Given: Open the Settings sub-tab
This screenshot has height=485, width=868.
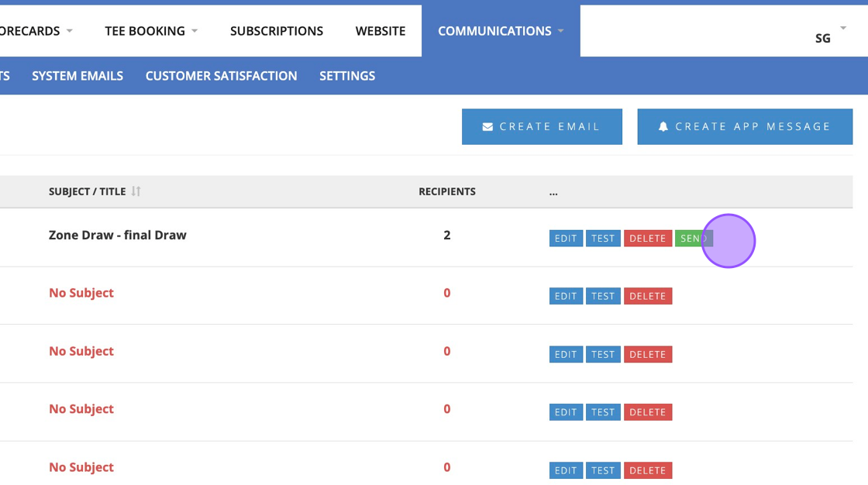Looking at the screenshot, I should point(347,76).
